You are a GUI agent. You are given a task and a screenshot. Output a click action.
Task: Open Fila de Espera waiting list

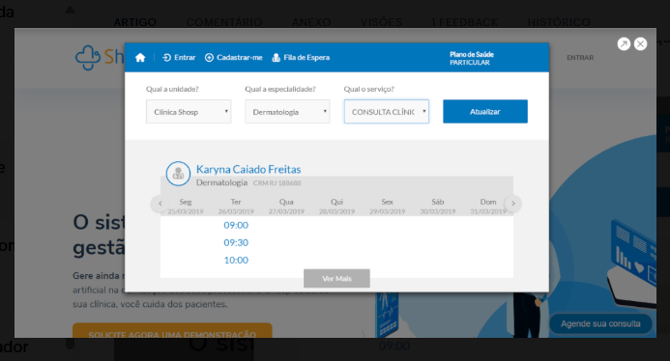pyautogui.click(x=301, y=58)
